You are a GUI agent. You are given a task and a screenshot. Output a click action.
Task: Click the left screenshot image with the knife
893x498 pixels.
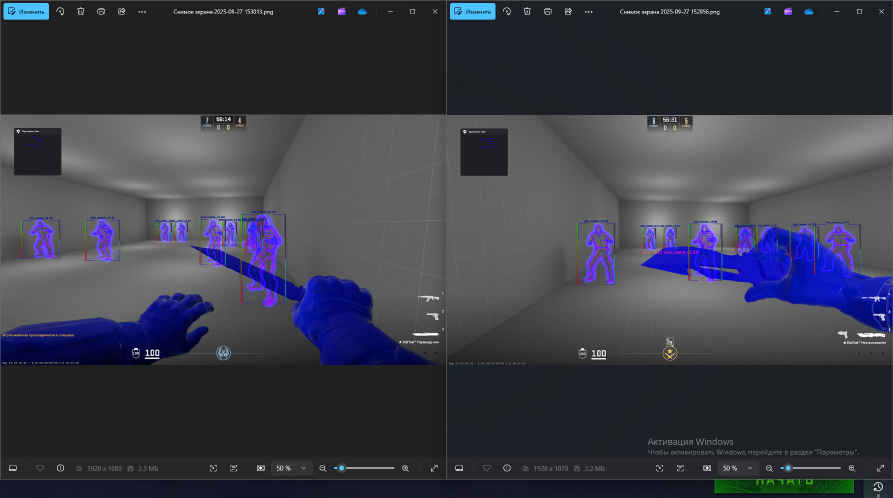[x=222, y=240]
